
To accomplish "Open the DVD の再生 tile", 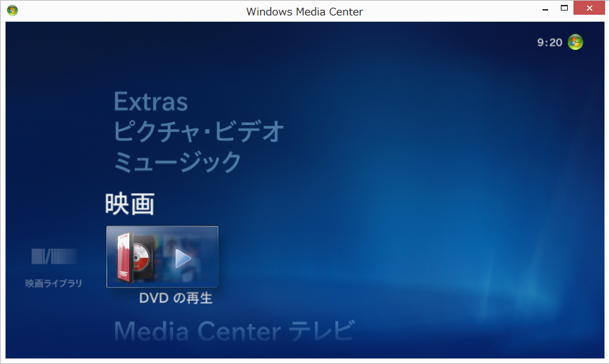I will (x=162, y=256).
